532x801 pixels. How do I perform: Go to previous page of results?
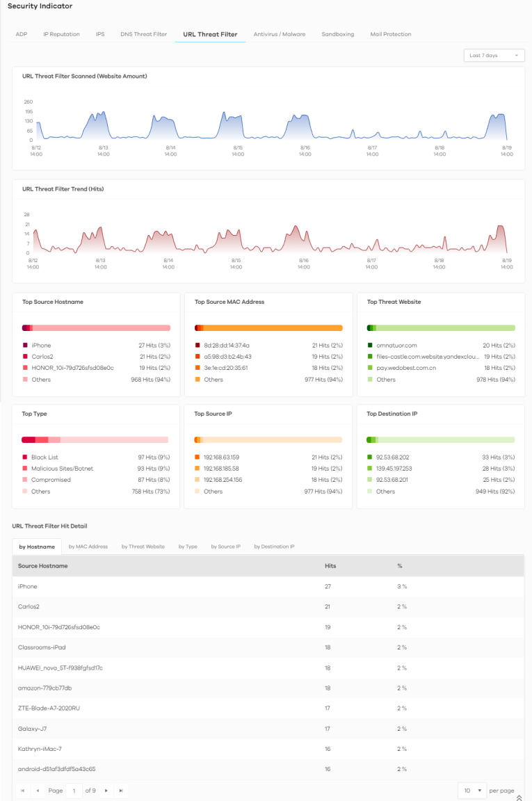pos(38,791)
